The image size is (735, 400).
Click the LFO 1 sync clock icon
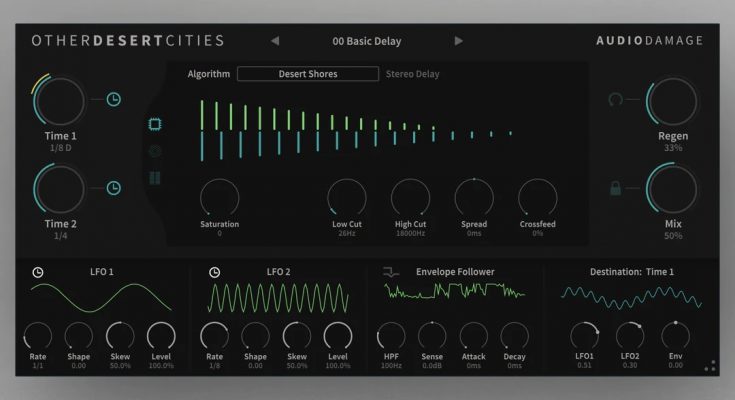(38, 272)
